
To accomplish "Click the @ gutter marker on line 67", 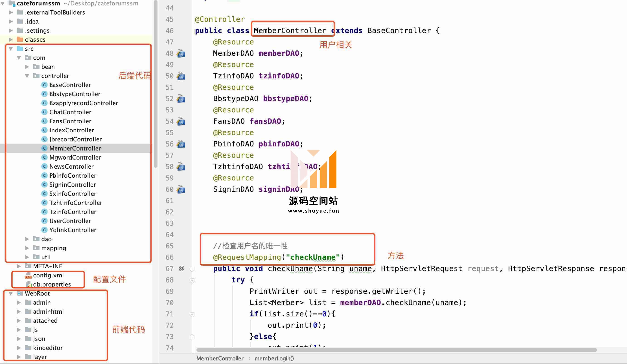I will (x=182, y=268).
